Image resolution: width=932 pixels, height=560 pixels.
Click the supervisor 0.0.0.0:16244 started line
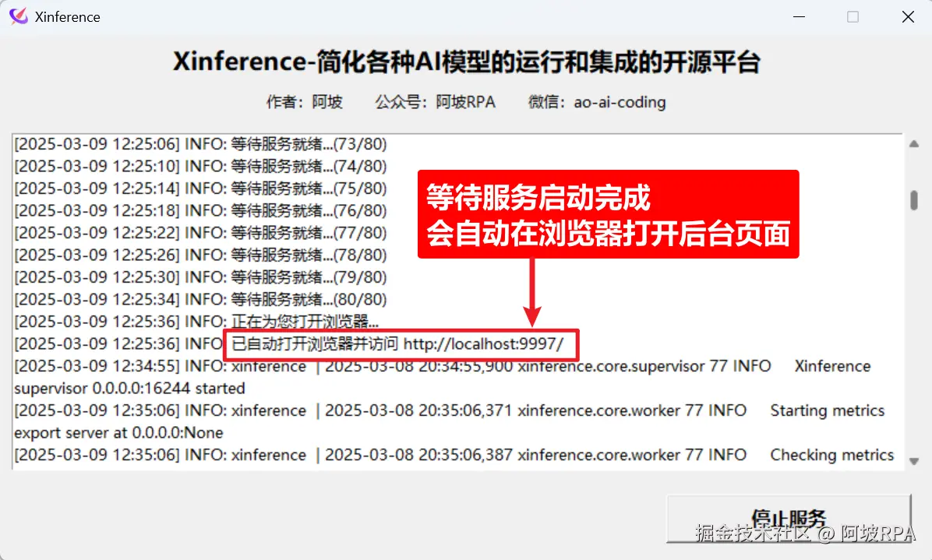click(x=129, y=389)
